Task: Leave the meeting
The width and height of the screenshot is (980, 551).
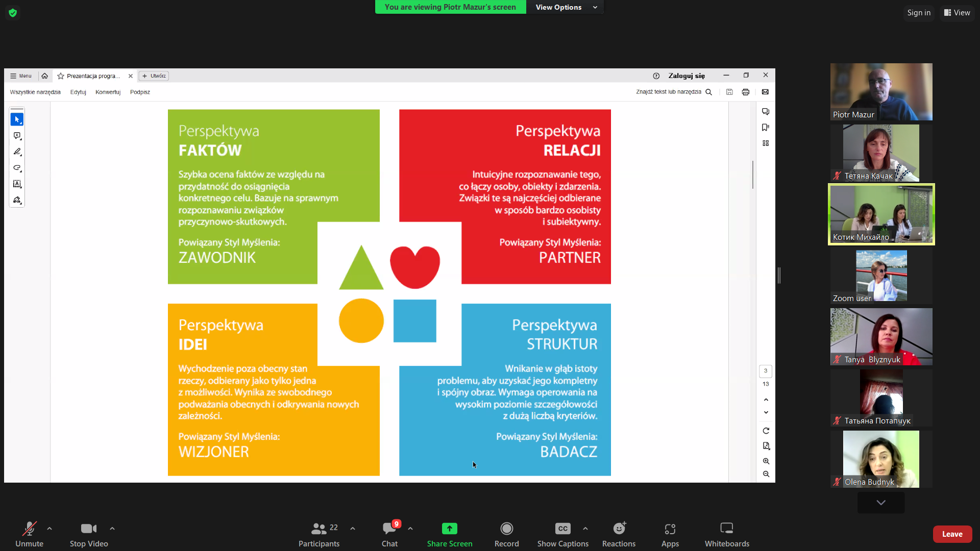Action: pyautogui.click(x=952, y=534)
